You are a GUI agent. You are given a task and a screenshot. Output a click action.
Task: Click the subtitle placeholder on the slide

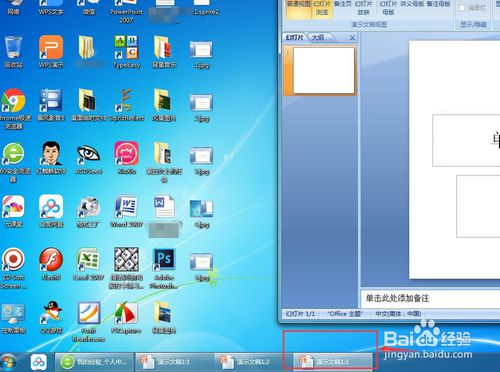pos(478,206)
